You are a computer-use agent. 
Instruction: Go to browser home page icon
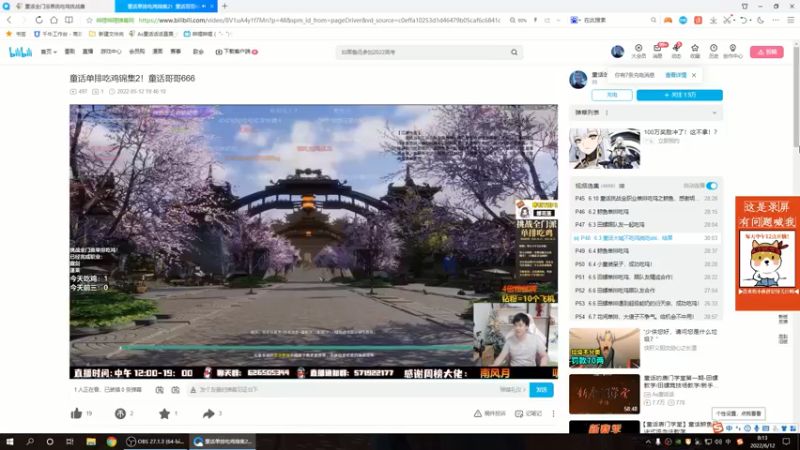tap(54, 20)
